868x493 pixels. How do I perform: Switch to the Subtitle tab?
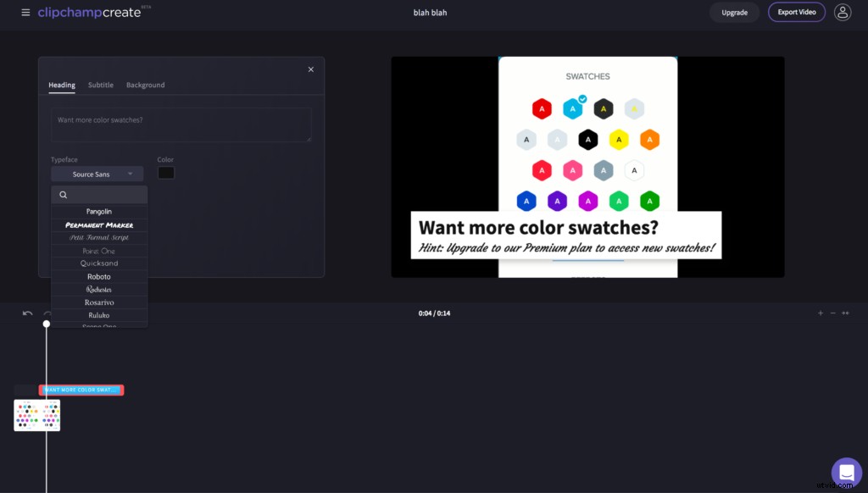pyautogui.click(x=100, y=85)
